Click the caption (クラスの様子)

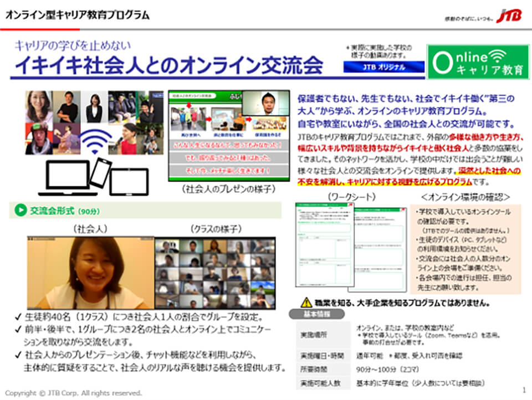pyautogui.click(x=216, y=229)
